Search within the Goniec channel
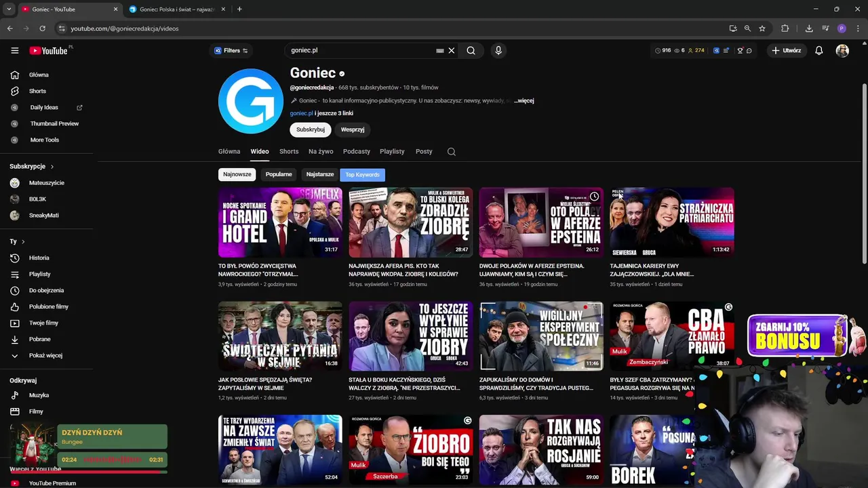Viewport: 868px width, 488px height. [452, 152]
